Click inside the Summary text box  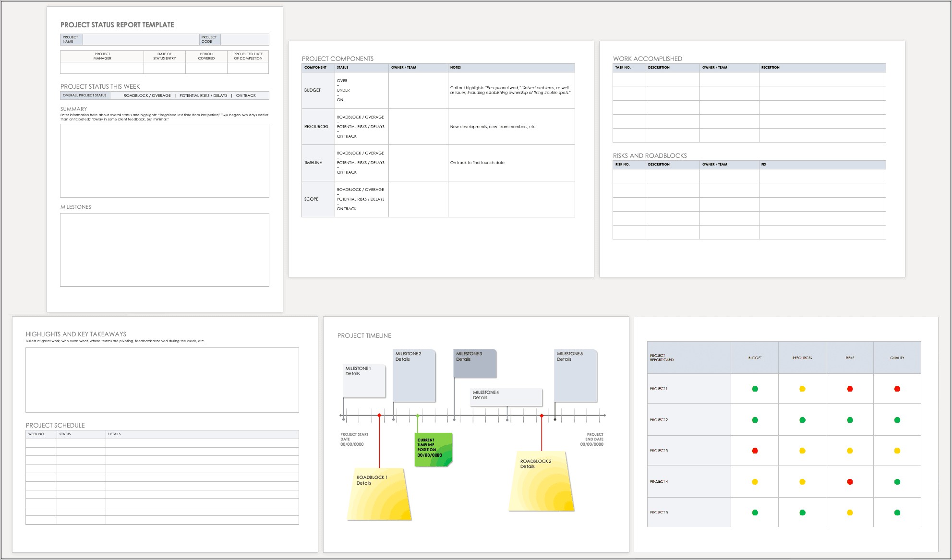click(x=164, y=160)
